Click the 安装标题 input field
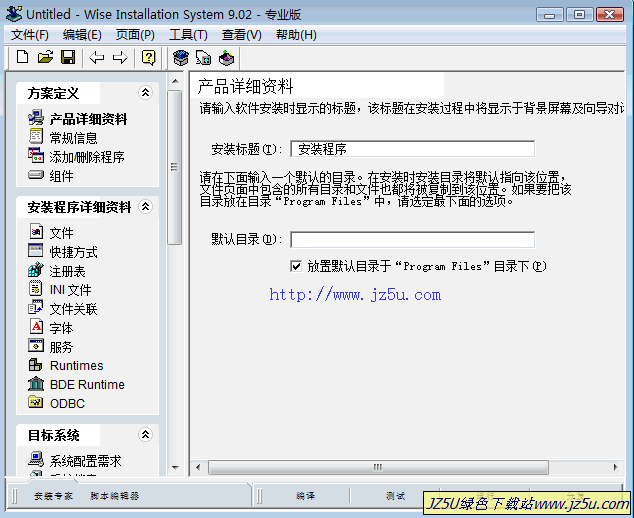This screenshot has width=634, height=518. click(x=412, y=149)
